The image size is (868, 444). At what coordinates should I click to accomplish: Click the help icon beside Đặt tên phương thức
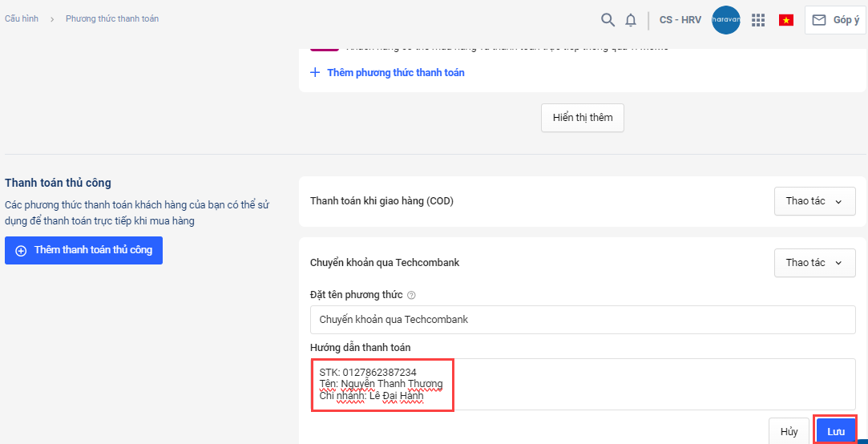tap(411, 295)
